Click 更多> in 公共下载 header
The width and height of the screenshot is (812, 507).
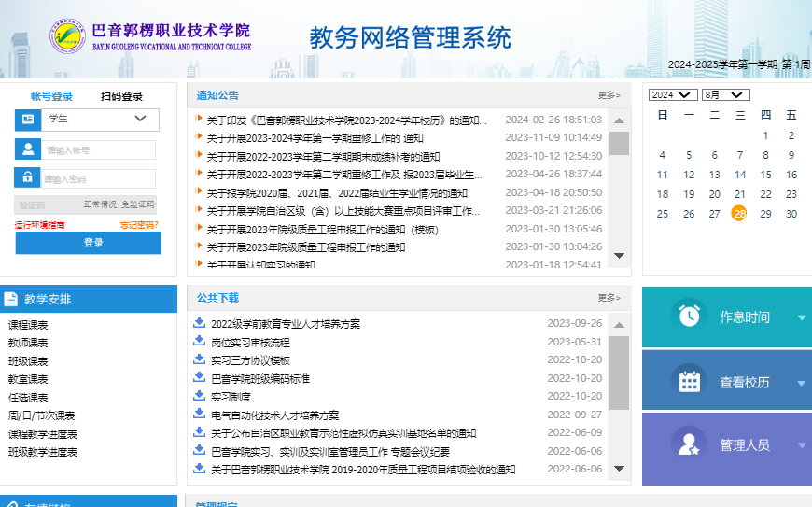609,298
